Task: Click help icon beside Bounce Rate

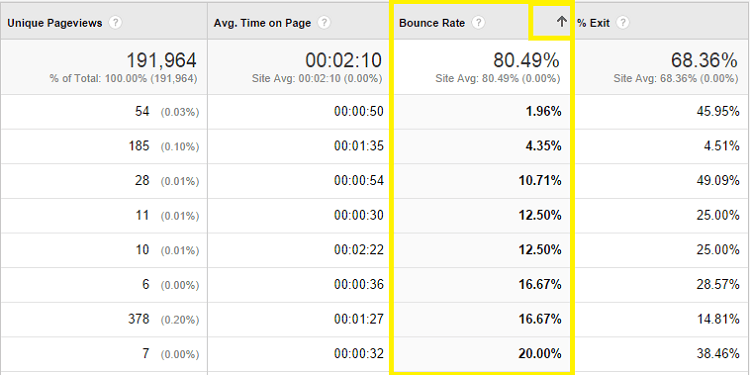Action: point(478,22)
